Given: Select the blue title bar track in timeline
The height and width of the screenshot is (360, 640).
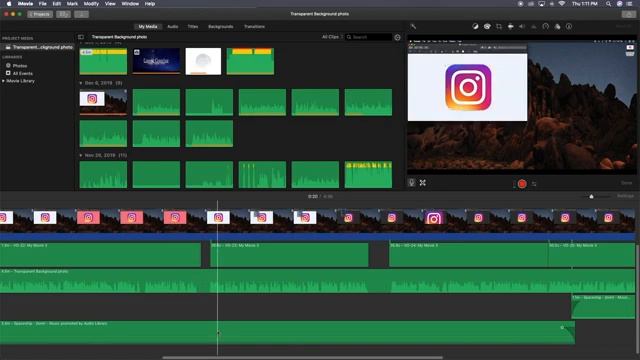Looking at the screenshot, I should coord(317,237).
